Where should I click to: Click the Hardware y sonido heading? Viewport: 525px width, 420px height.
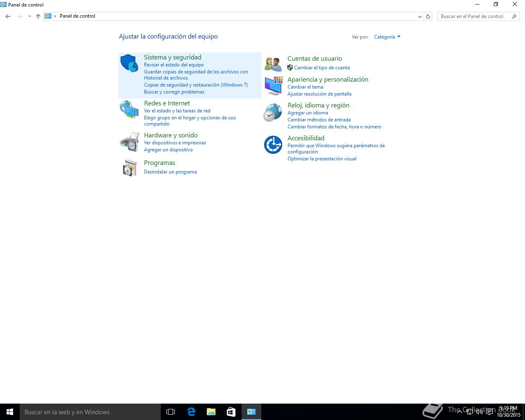[x=171, y=135]
